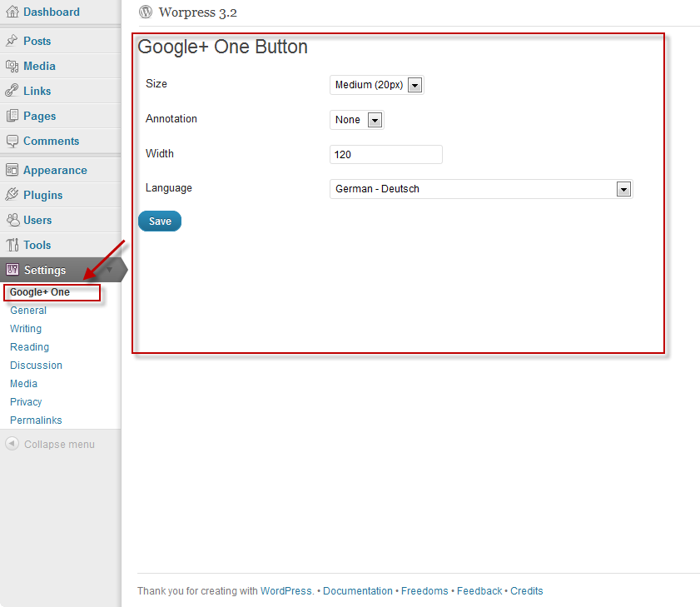Click the Comments bubble icon
700x607 pixels.
(12, 142)
